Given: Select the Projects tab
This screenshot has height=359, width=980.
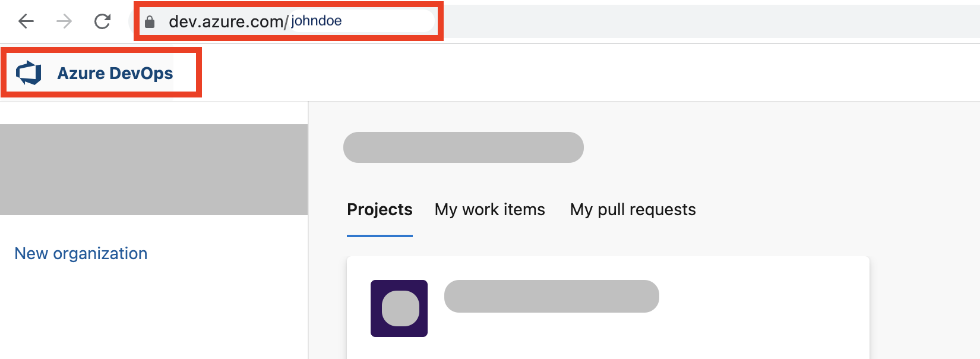Looking at the screenshot, I should pyautogui.click(x=380, y=210).
